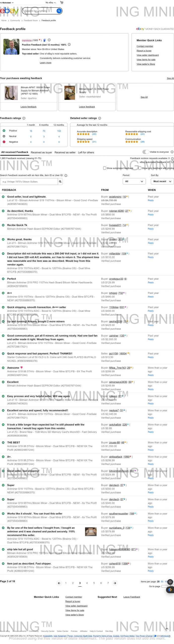174x644 pixels.
Task: Open Bitmain APW7 1800W item thumbnail
Action: pos(11,93)
